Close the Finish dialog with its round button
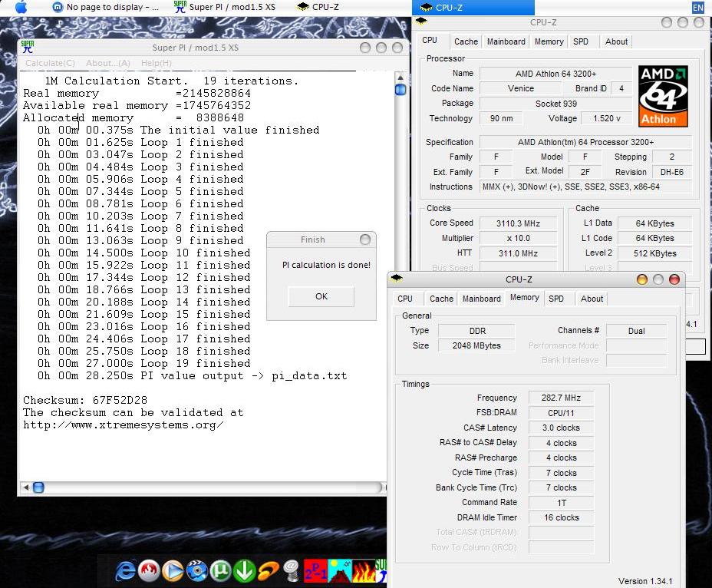Screen dimensions: 712x588 [x=365, y=239]
